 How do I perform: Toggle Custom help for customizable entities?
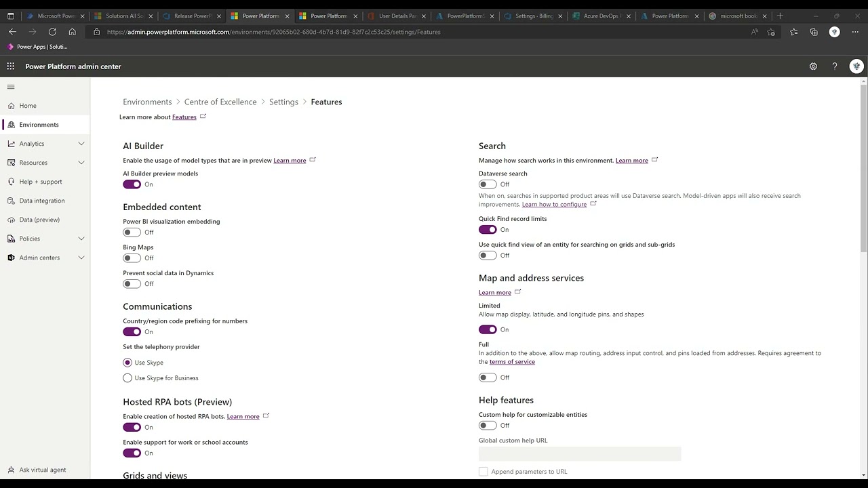point(488,426)
